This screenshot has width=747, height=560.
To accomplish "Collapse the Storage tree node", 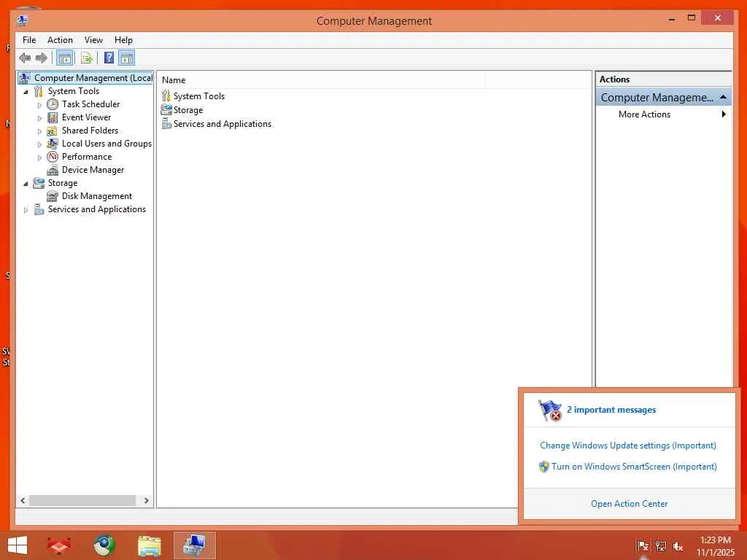I will (26, 184).
